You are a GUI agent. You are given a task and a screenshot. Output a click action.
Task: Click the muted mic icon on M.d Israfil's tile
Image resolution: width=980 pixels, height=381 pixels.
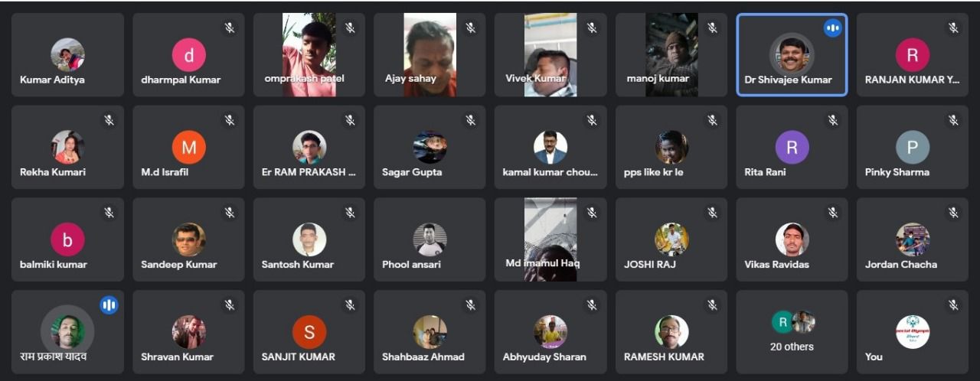click(229, 120)
